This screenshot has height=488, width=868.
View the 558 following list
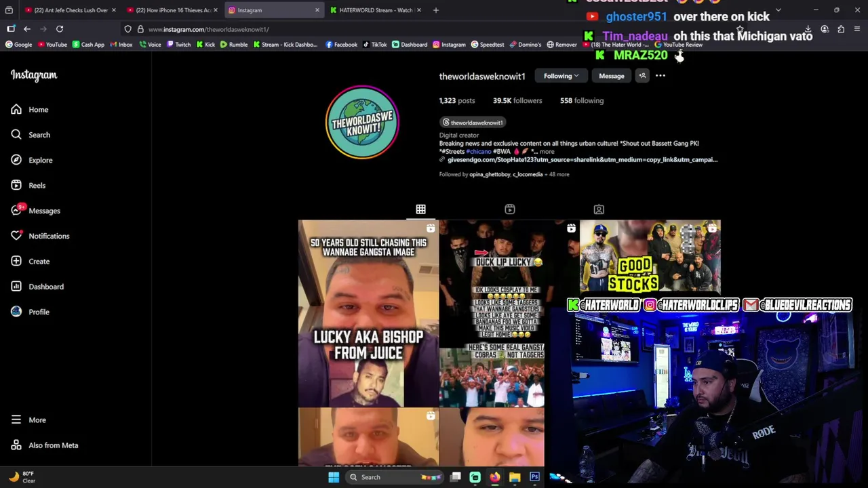[582, 100]
